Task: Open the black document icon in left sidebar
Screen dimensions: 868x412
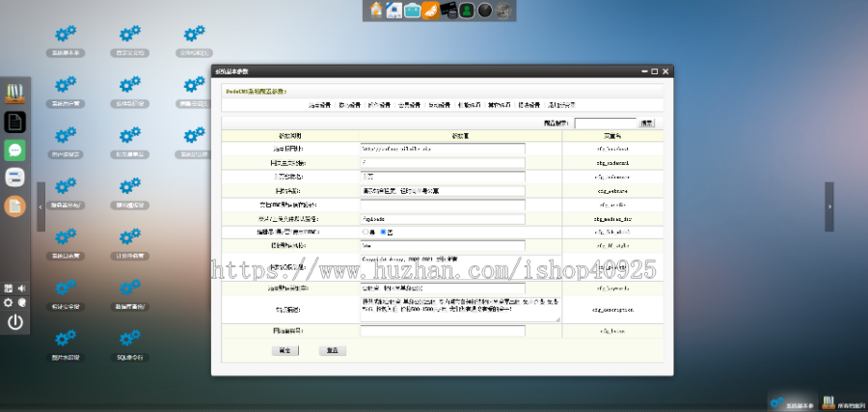Action: [x=14, y=122]
